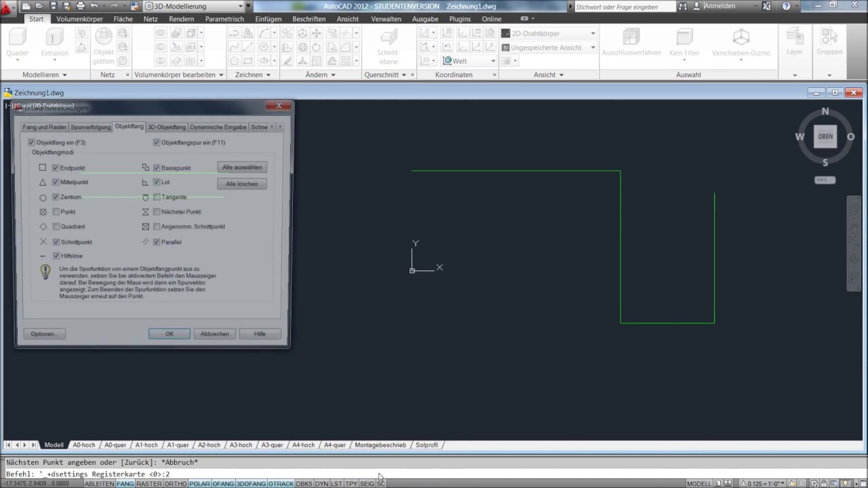The image size is (868, 488).
Task: Click the command line Befehl input
Action: 434,474
